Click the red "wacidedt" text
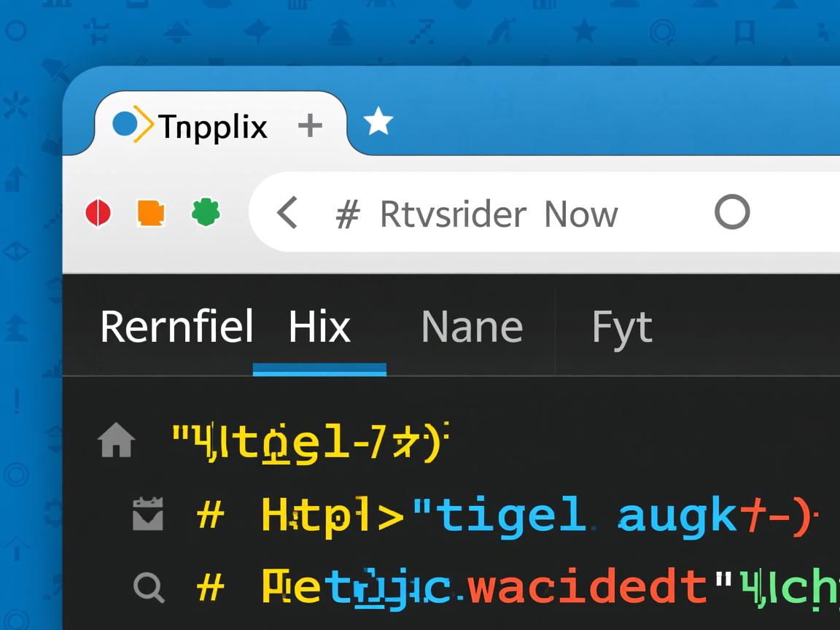This screenshot has height=630, width=840. click(587, 588)
